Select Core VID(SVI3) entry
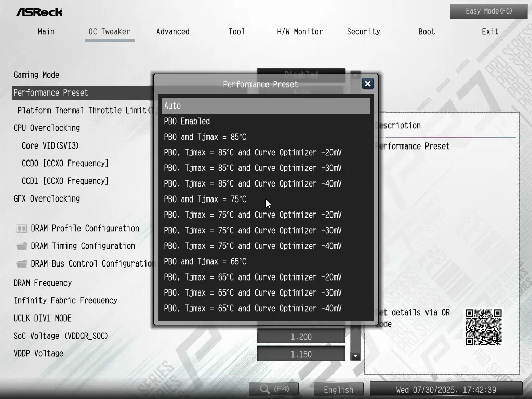 [50, 145]
